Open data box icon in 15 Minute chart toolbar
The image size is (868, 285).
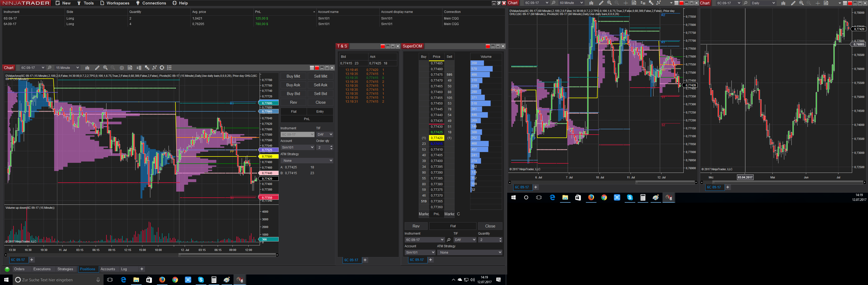pyautogui.click(x=130, y=68)
